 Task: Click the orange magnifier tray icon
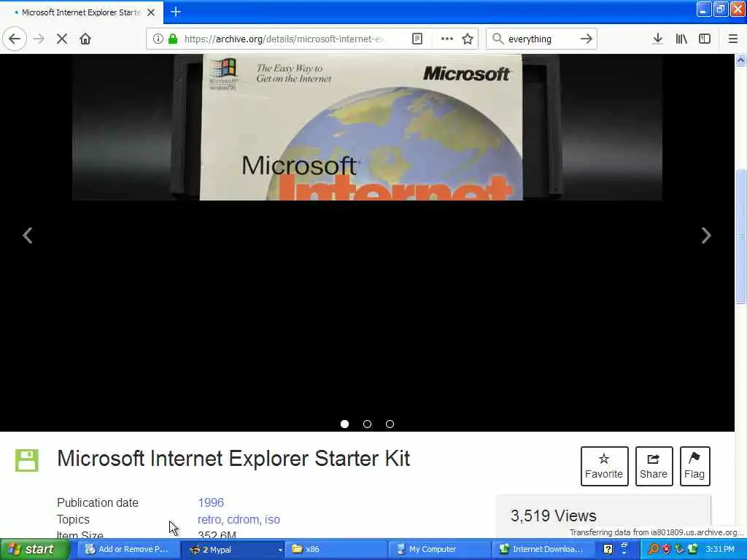pyautogui.click(x=653, y=550)
